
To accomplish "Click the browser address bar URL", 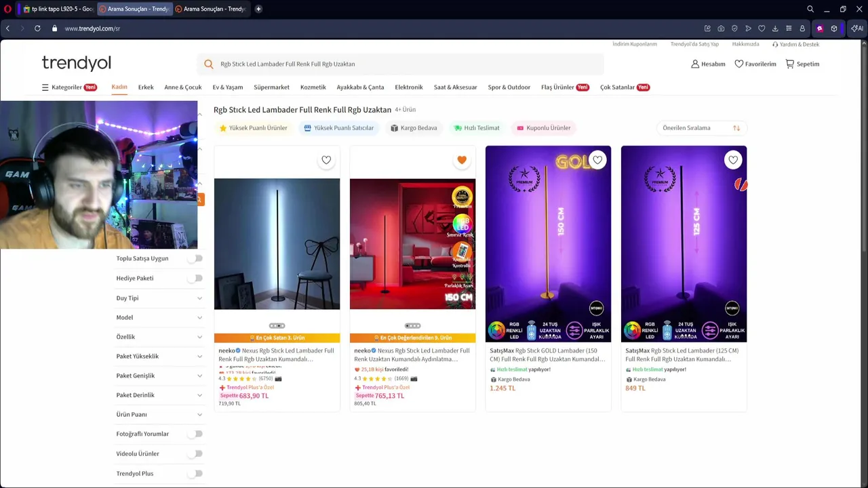I will 92,28.
